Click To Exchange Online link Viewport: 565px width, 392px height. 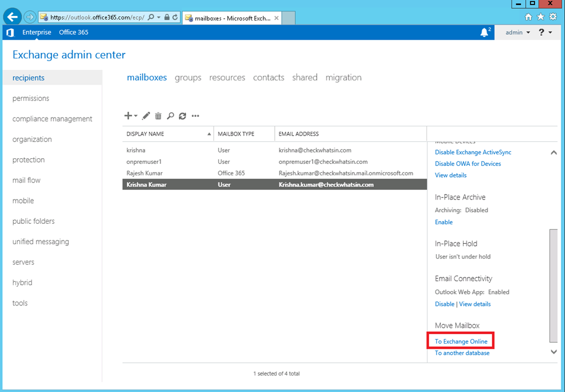pyautogui.click(x=461, y=341)
